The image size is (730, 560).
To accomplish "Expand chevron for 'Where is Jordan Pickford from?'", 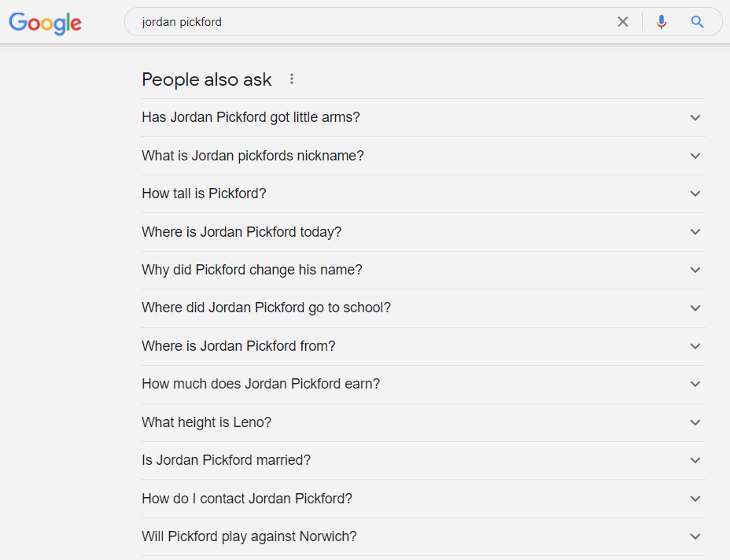I will coord(695,346).
